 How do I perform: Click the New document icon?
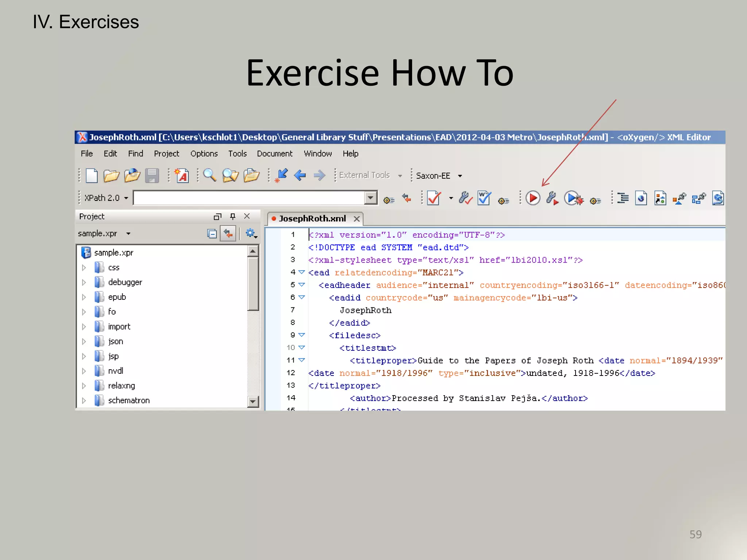pos(92,176)
